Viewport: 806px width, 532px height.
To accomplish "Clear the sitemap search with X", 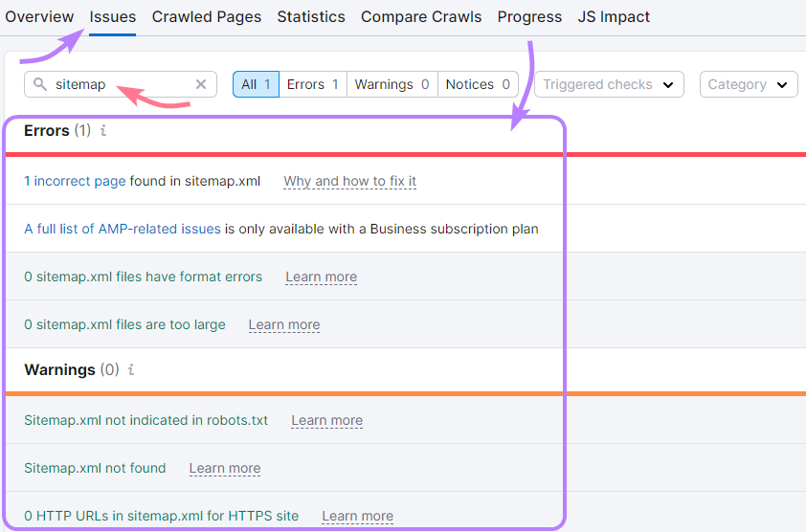I will click(x=201, y=84).
